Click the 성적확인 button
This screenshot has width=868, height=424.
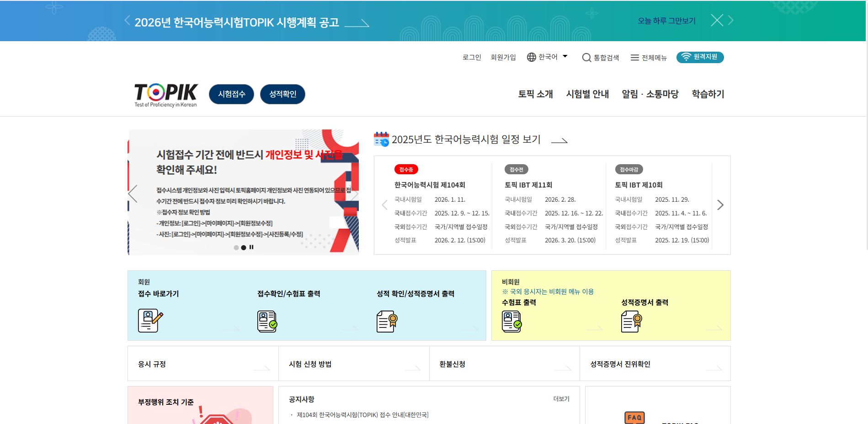(282, 94)
